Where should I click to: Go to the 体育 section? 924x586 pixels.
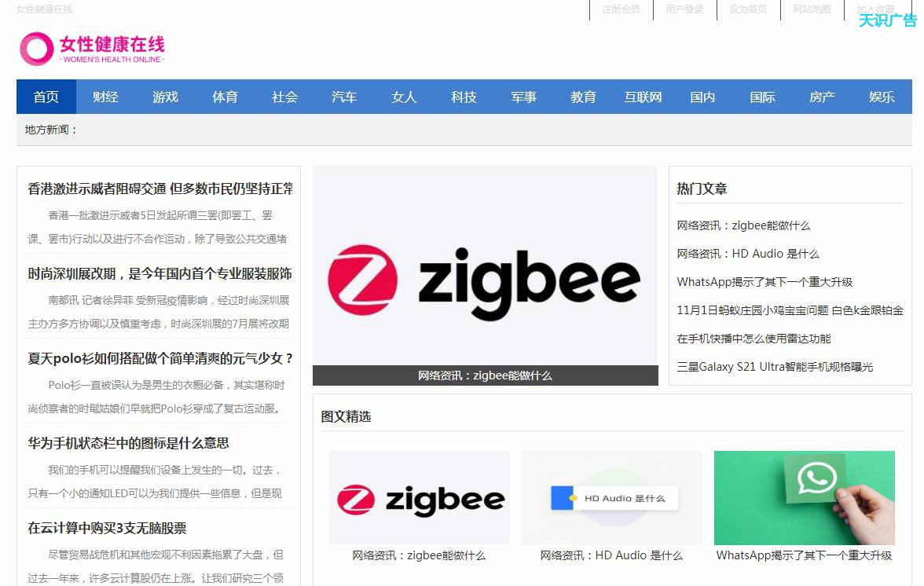coord(225,97)
